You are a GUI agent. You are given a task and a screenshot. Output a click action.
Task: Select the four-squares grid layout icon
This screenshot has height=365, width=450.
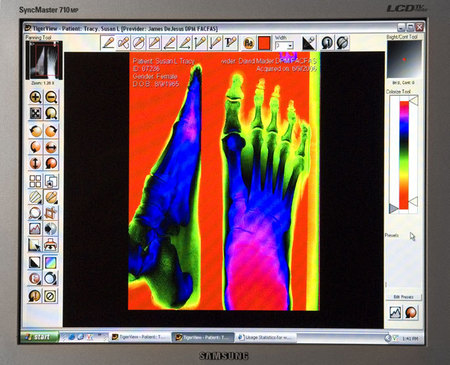point(35,181)
